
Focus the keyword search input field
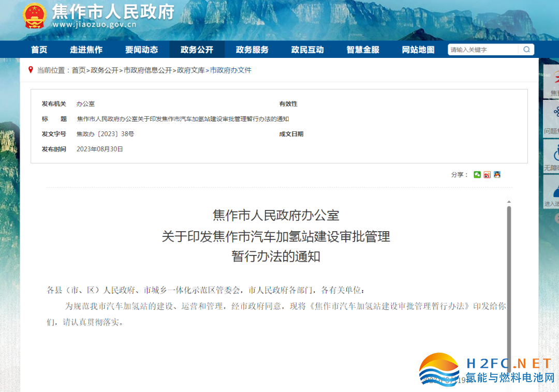click(x=482, y=50)
